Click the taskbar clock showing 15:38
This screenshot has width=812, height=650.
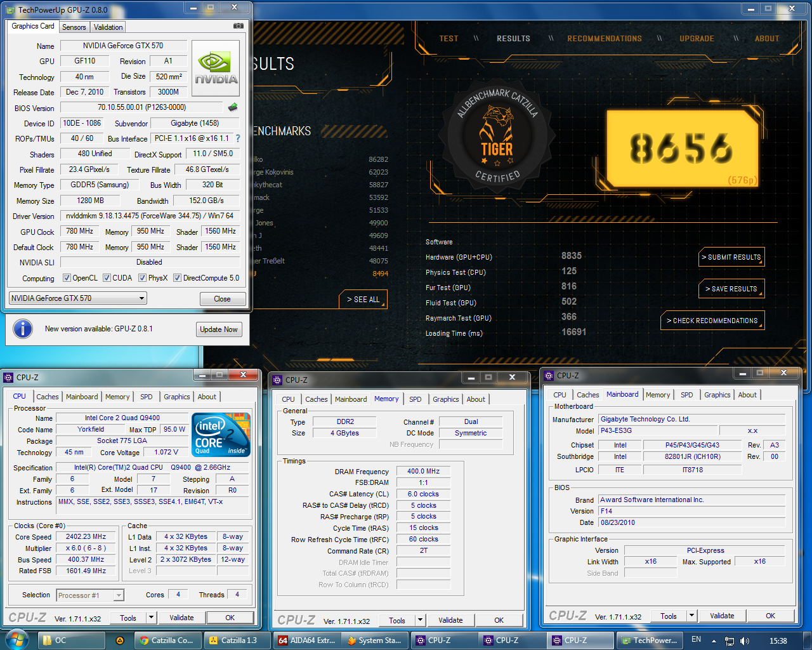pos(778,640)
